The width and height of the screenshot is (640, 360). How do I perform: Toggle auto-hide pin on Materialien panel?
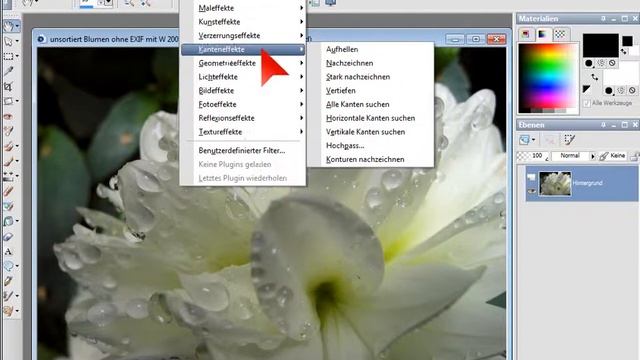click(x=603, y=19)
